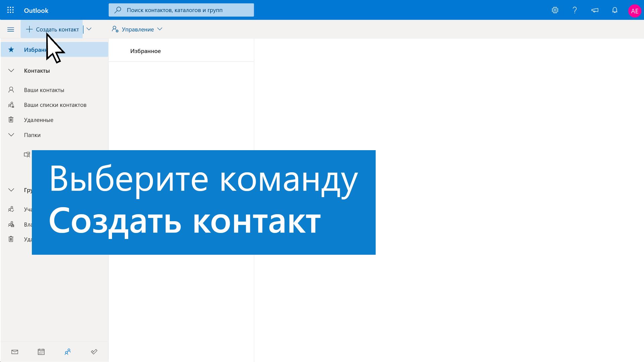Open the Управление menu

point(137,29)
